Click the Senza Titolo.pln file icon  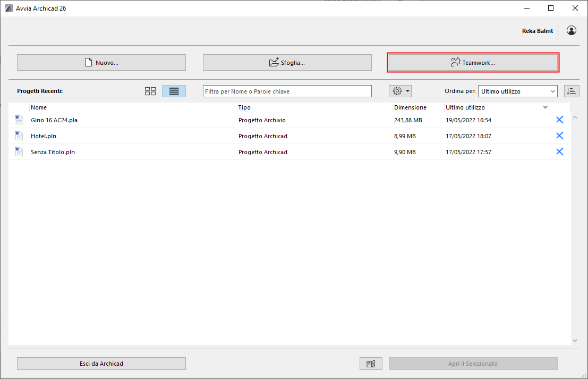point(19,151)
